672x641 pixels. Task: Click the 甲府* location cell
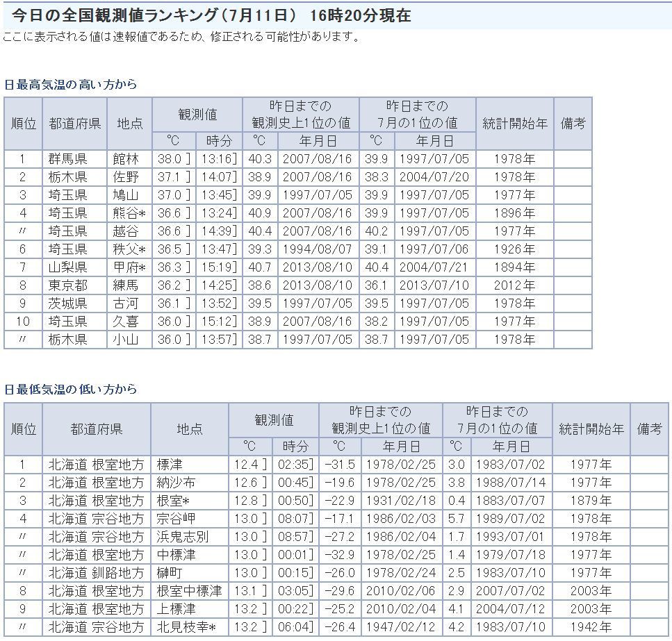(129, 267)
